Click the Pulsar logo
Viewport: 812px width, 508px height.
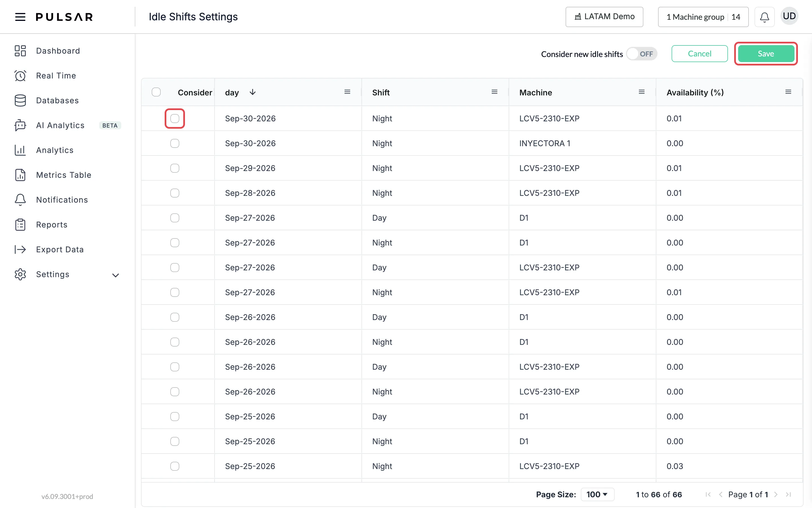click(x=64, y=17)
